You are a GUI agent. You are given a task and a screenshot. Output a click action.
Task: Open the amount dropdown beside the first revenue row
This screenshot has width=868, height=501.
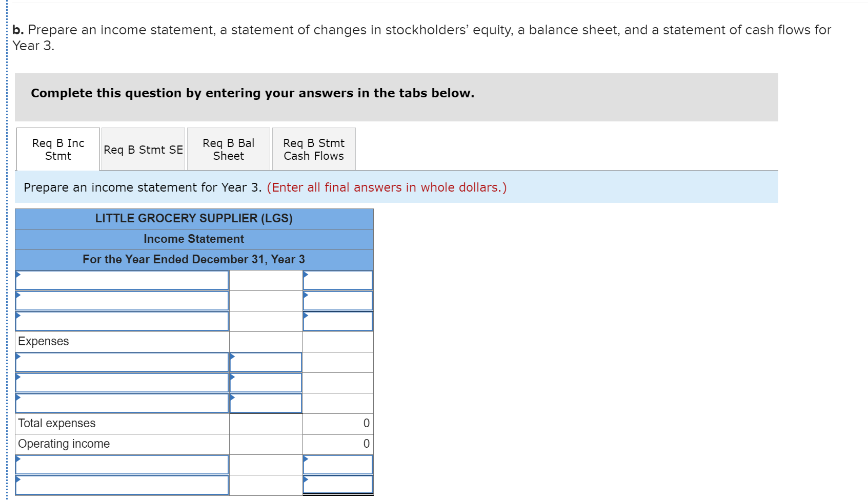337,280
